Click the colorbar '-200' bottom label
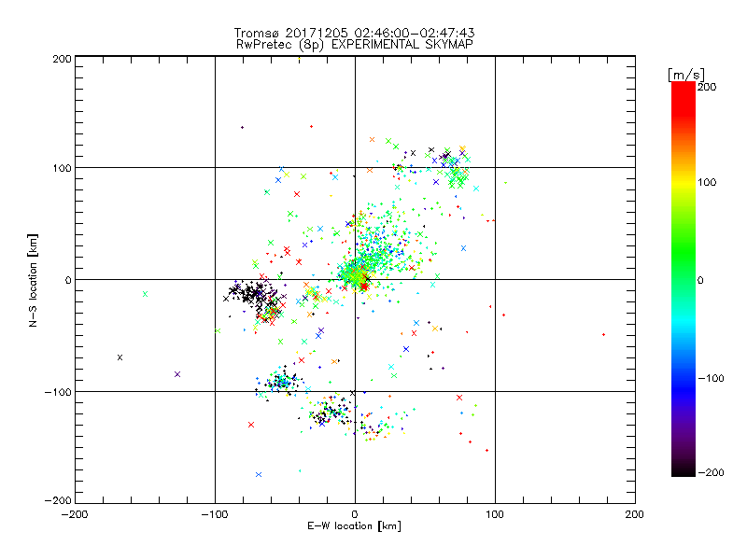The image size is (747, 560). click(x=711, y=472)
